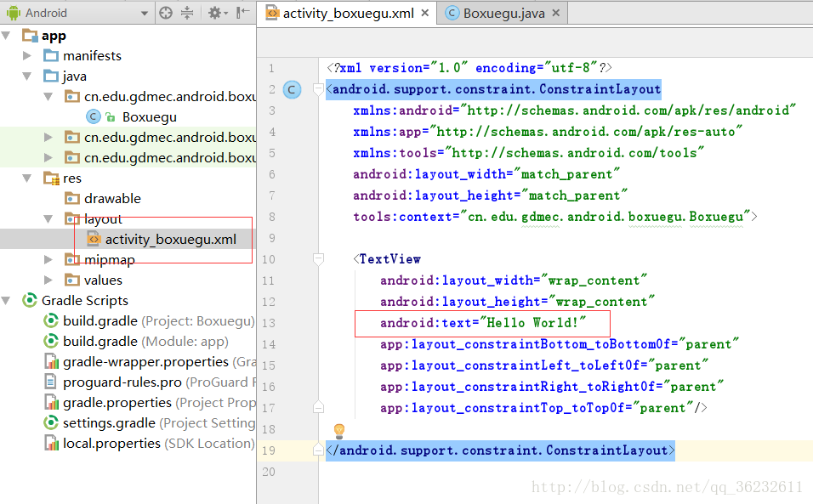Fold the ConstraintLayout tag at line 2

[319, 90]
